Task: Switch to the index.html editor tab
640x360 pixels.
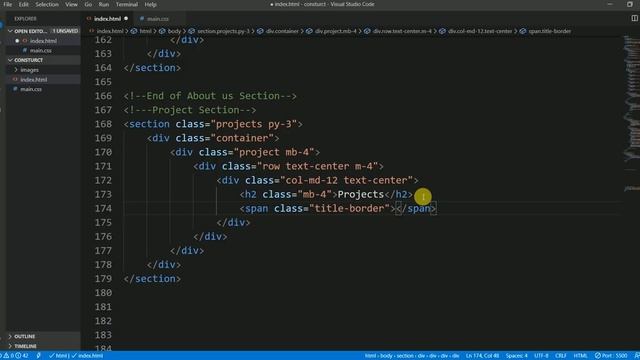Action: (107, 19)
